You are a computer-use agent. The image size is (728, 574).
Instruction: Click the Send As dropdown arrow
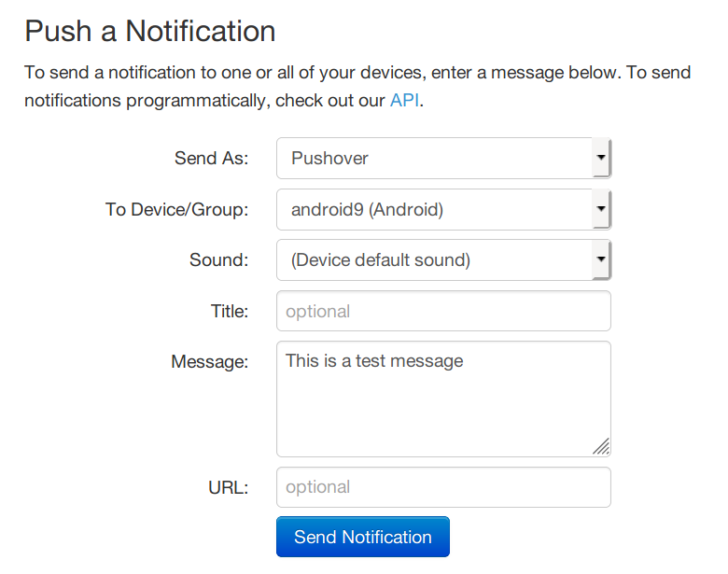coord(601,159)
